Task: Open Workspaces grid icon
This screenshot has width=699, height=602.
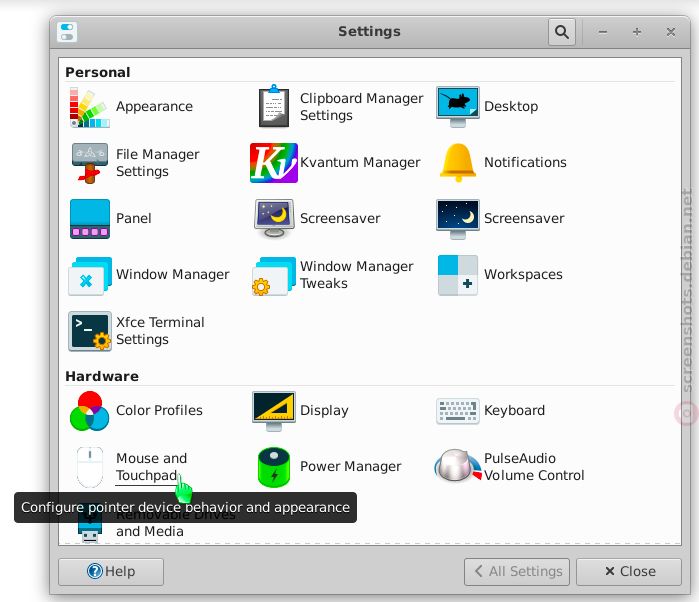Action: click(458, 275)
